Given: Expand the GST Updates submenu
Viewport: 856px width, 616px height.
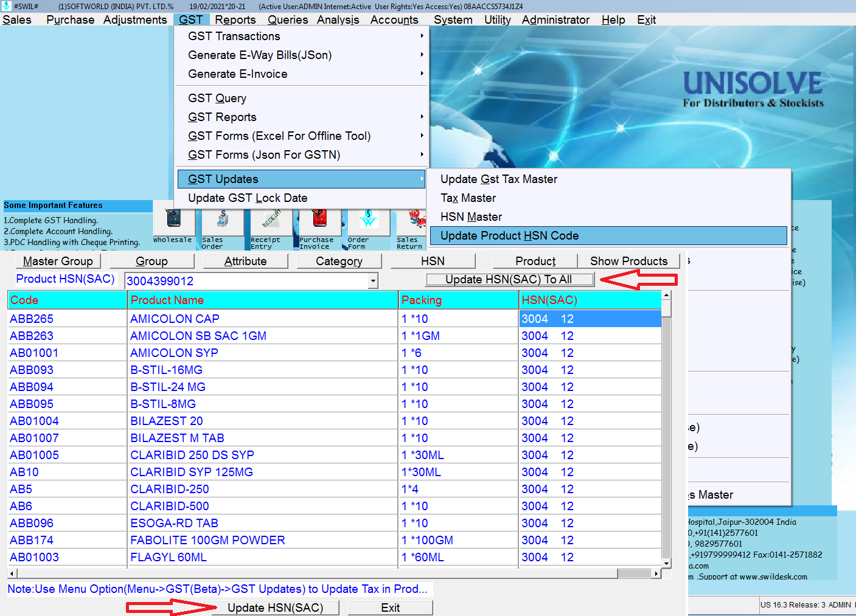Looking at the screenshot, I should (x=302, y=179).
